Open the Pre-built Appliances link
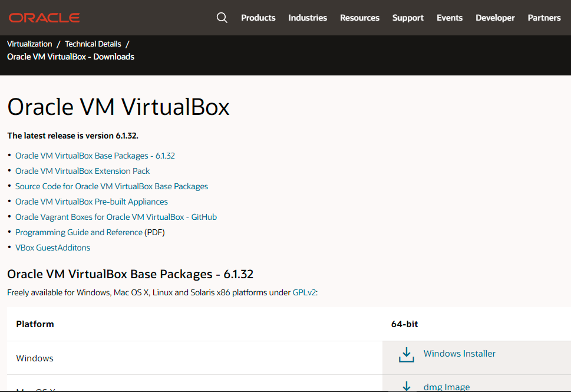This screenshot has height=392, width=571. pyautogui.click(x=91, y=202)
